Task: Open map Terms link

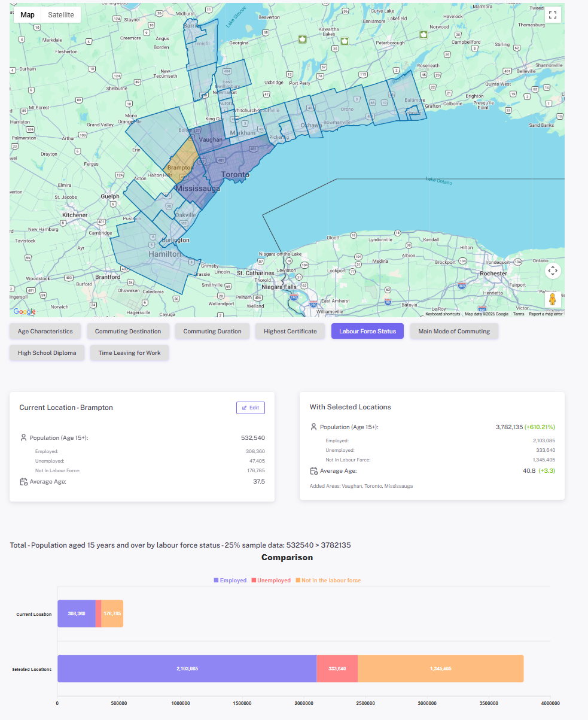Action: [x=519, y=314]
